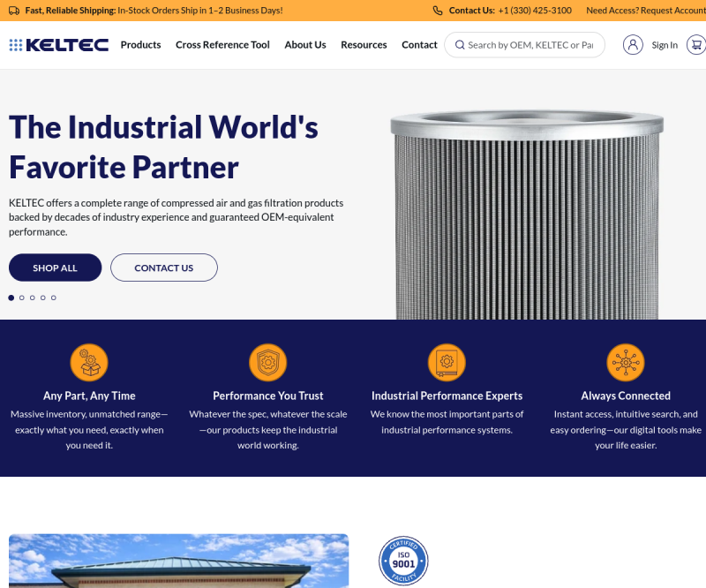Click the Industrial Performance Experts book icon
706x588 pixels.
[x=447, y=363]
